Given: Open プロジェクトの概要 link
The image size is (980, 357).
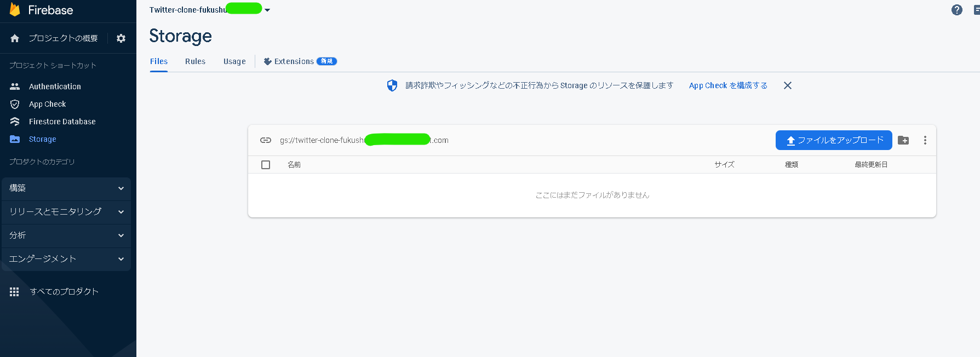Looking at the screenshot, I should [63, 38].
